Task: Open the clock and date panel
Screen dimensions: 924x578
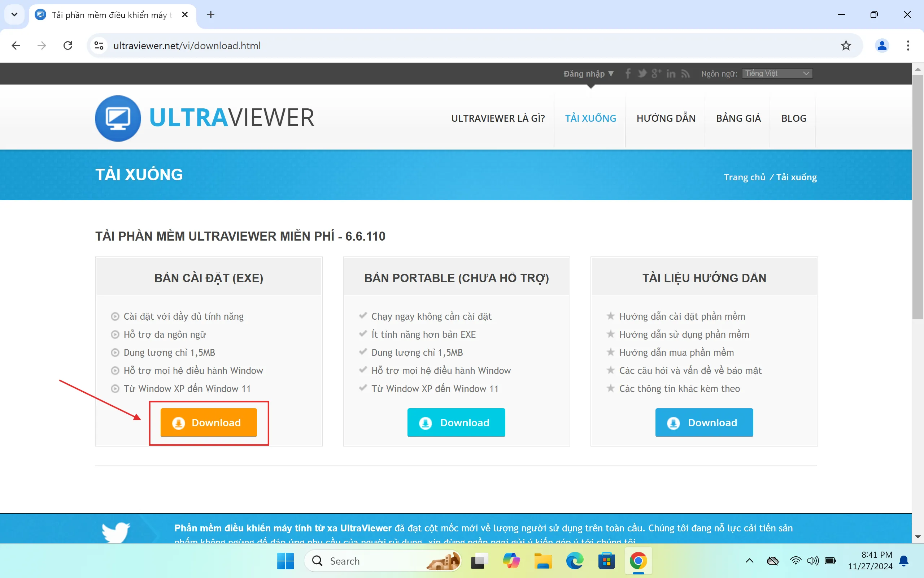Action: (x=871, y=561)
